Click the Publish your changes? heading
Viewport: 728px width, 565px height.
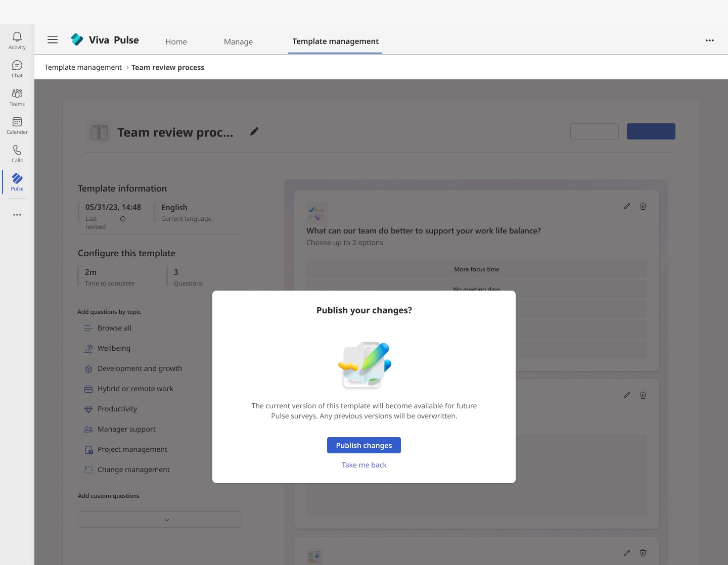[364, 310]
